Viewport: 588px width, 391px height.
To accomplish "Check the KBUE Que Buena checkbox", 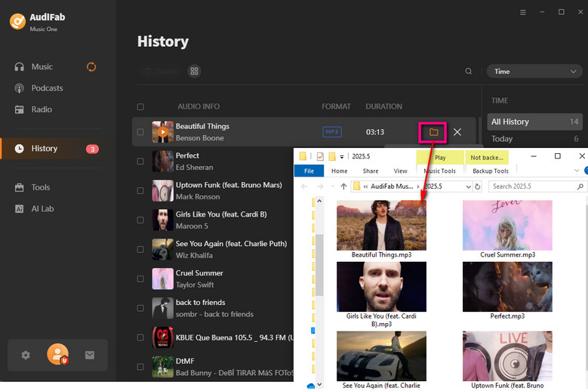I will pos(140,337).
